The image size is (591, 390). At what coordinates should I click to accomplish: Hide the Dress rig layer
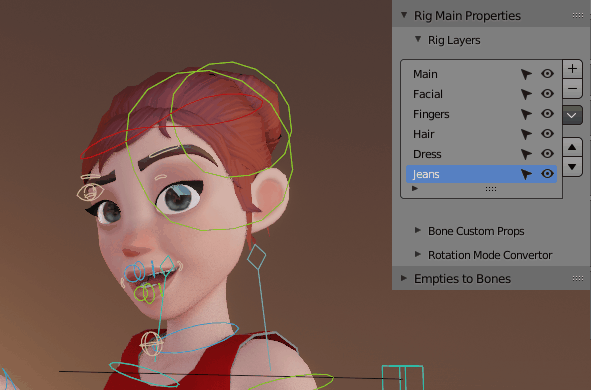pos(547,153)
